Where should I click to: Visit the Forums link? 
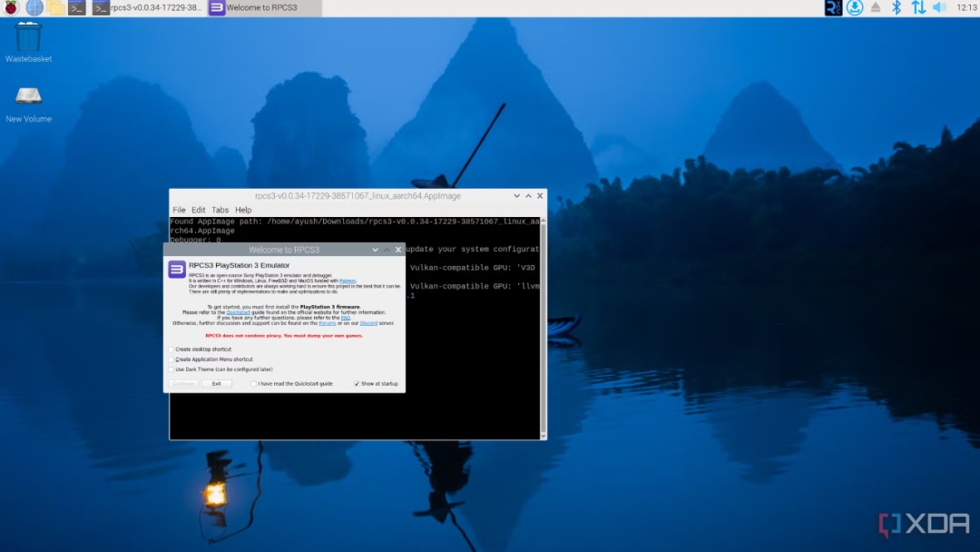tap(328, 323)
